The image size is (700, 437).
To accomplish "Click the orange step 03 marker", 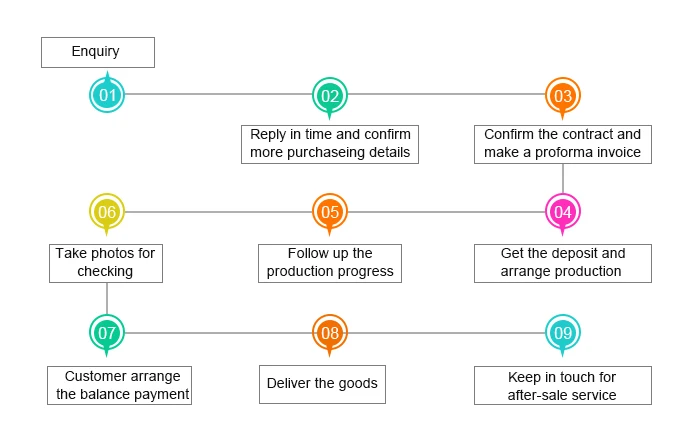I will tap(563, 96).
